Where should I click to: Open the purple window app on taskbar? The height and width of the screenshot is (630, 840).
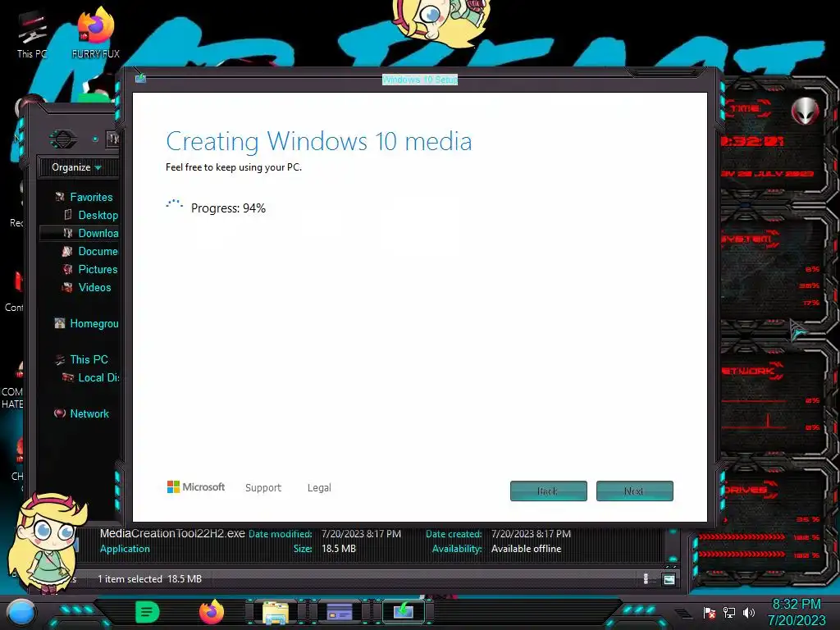(340, 612)
